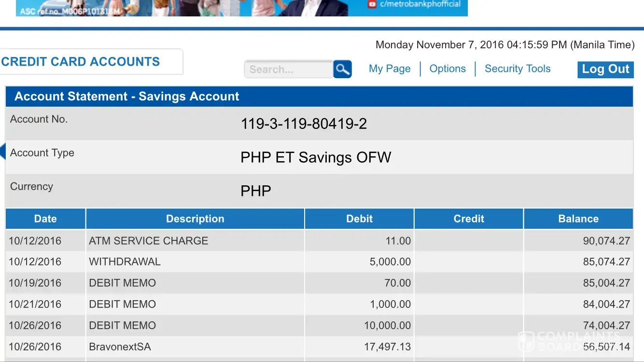The height and width of the screenshot is (362, 644).
Task: Sort by the Date column header
Action: pos(45,219)
